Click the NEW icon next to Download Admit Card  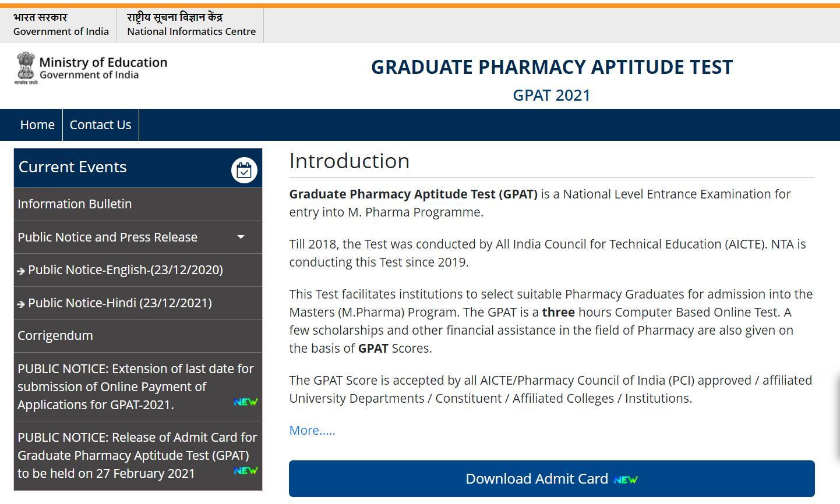625,480
